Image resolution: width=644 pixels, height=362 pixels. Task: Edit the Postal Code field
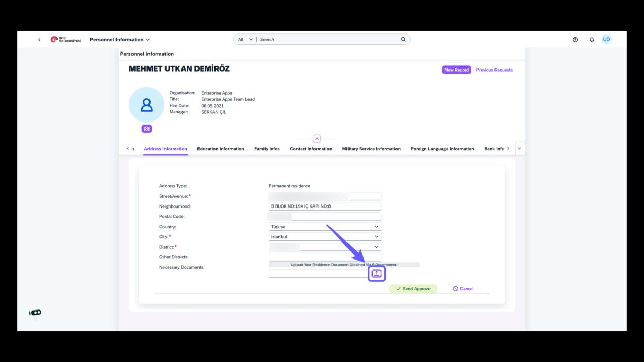coord(325,216)
